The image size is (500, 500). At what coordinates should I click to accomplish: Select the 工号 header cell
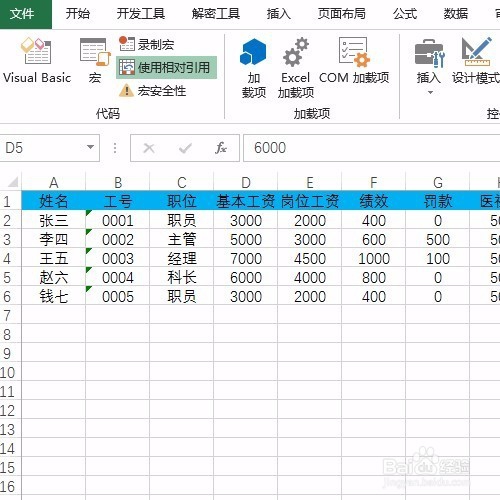[x=118, y=201]
